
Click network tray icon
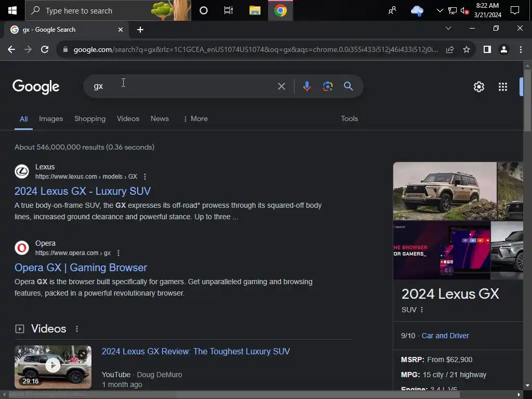453,10
